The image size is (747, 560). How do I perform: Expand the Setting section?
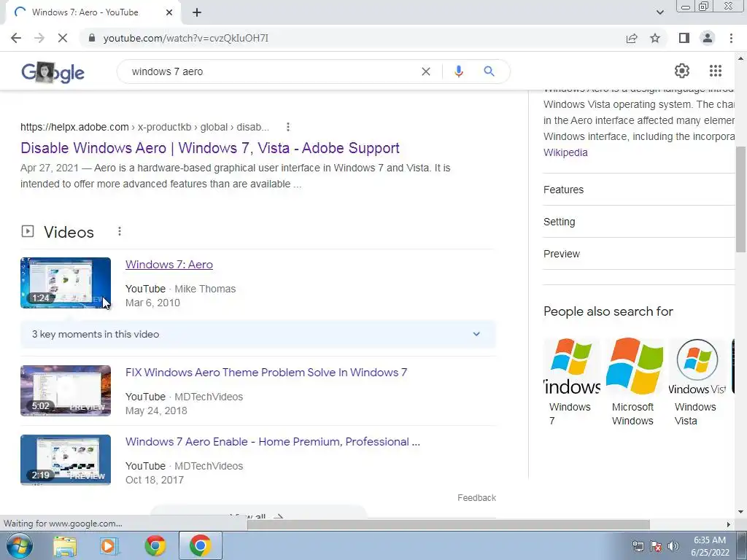pyautogui.click(x=639, y=222)
